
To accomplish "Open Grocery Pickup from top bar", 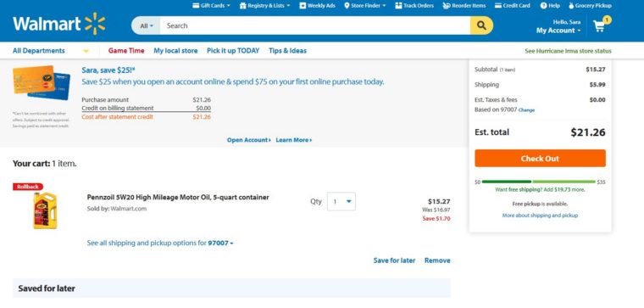I will [590, 6].
